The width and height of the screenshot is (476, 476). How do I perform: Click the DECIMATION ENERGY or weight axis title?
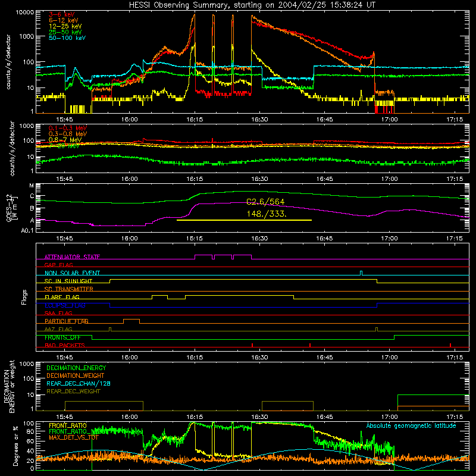[9, 386]
